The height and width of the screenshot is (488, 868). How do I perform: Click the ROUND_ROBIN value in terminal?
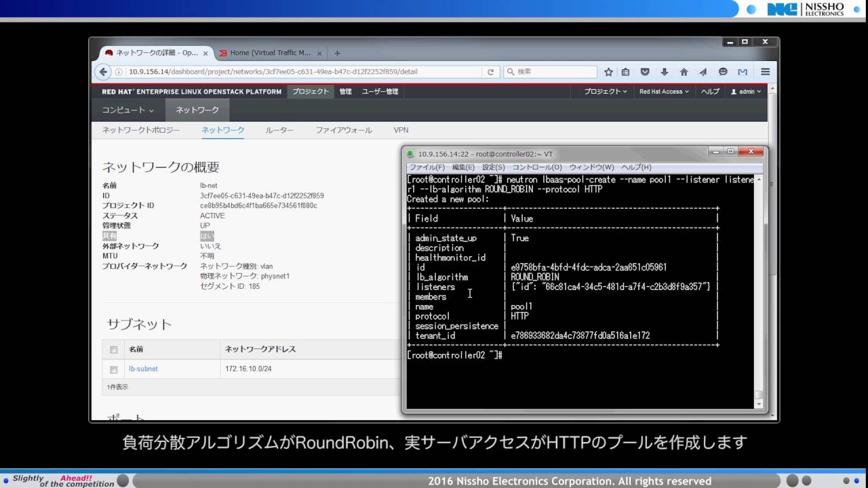click(x=535, y=277)
